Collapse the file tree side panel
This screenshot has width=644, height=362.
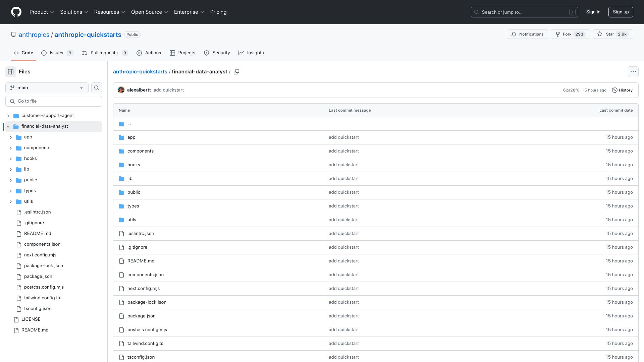[11, 72]
